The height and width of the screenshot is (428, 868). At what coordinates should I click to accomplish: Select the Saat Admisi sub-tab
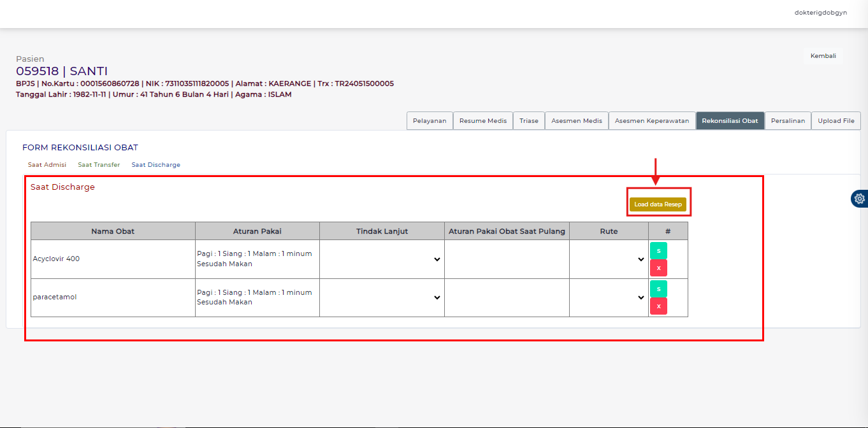click(x=47, y=165)
